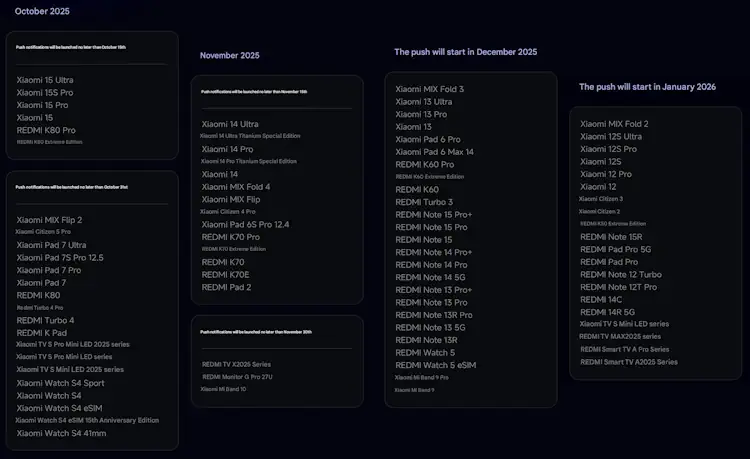Viewport: 750px width, 459px height.
Task: Click the "REDMI Turbo 3" entry
Action: (x=424, y=202)
